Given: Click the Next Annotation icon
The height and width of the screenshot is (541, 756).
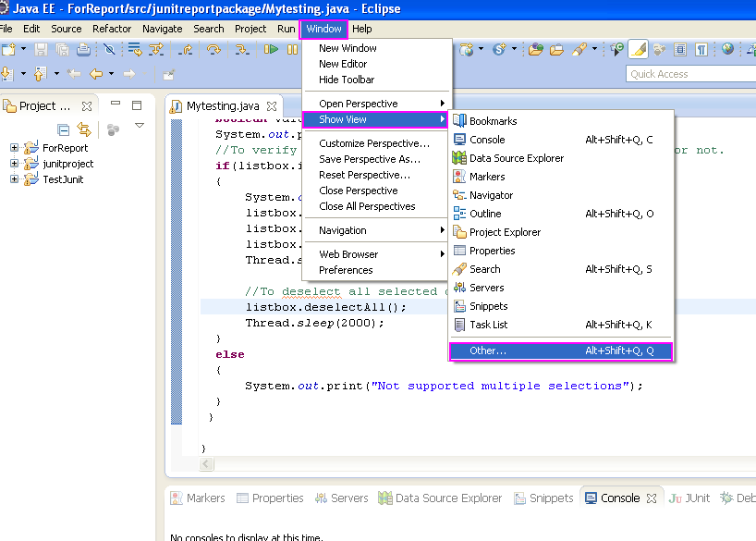Looking at the screenshot, I should [x=7, y=74].
